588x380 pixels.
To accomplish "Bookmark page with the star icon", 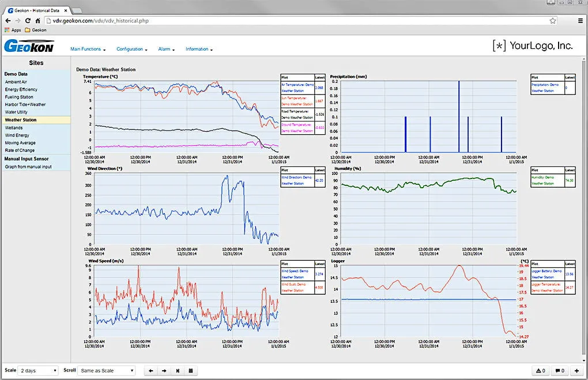I will 553,21.
